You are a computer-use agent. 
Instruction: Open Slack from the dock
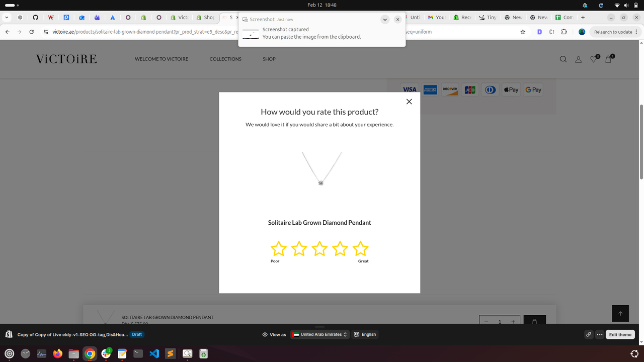coord(106,353)
